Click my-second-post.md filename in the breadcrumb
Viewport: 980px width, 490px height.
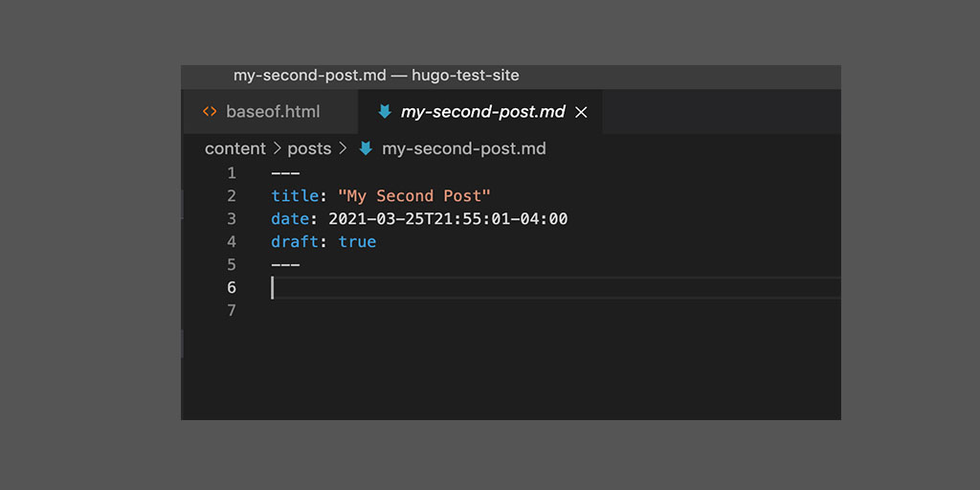coord(463,149)
